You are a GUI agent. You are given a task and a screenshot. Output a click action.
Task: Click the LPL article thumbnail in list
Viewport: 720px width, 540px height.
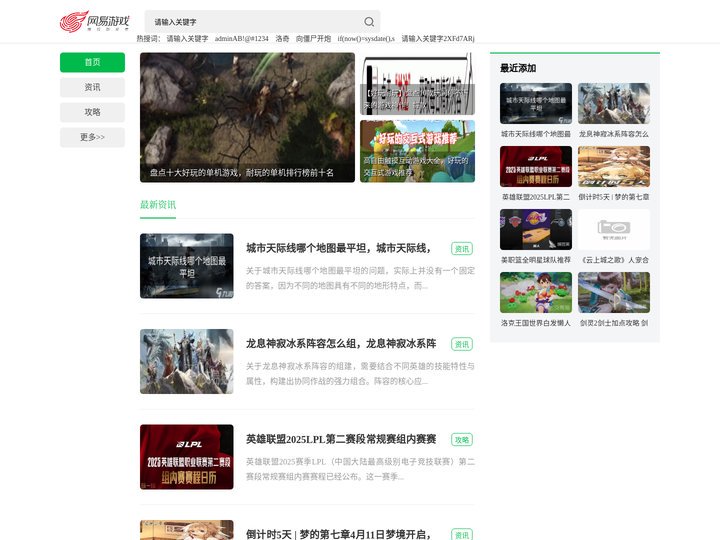pos(186,457)
